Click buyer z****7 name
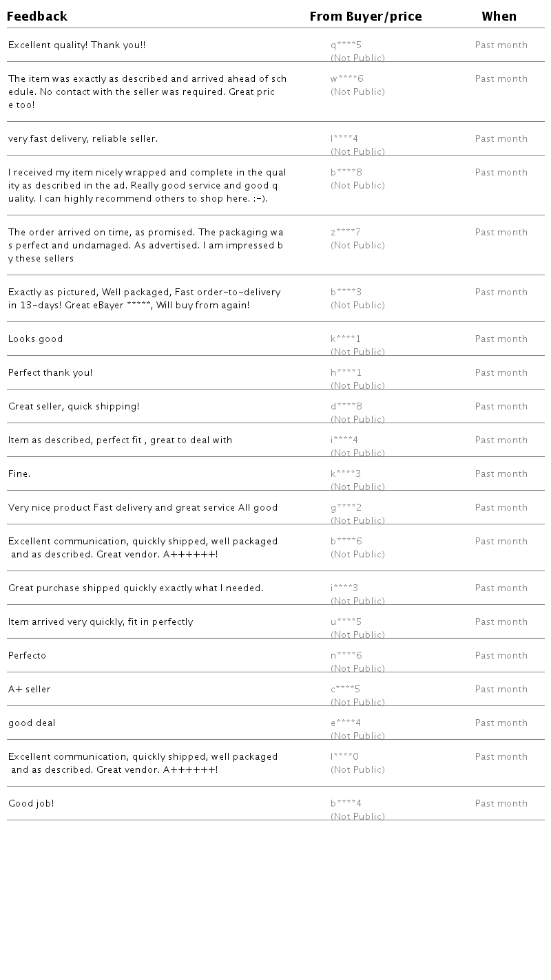551x980 pixels. tap(345, 233)
